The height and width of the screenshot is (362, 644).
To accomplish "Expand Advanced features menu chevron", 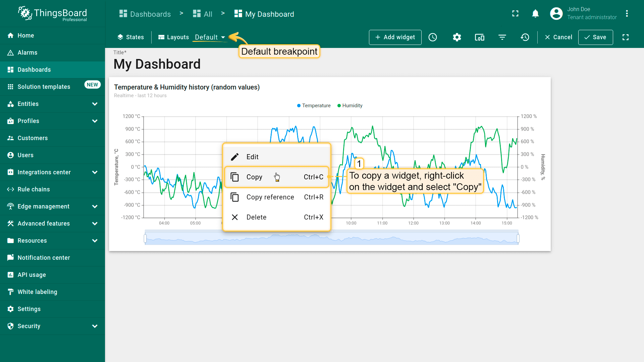I will 95,224.
